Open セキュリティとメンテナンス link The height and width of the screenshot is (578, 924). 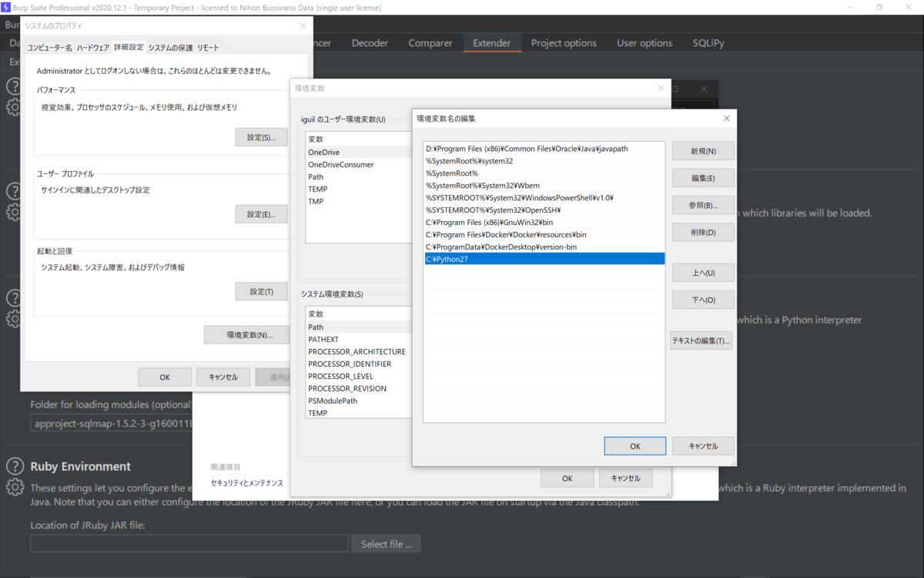coord(246,483)
